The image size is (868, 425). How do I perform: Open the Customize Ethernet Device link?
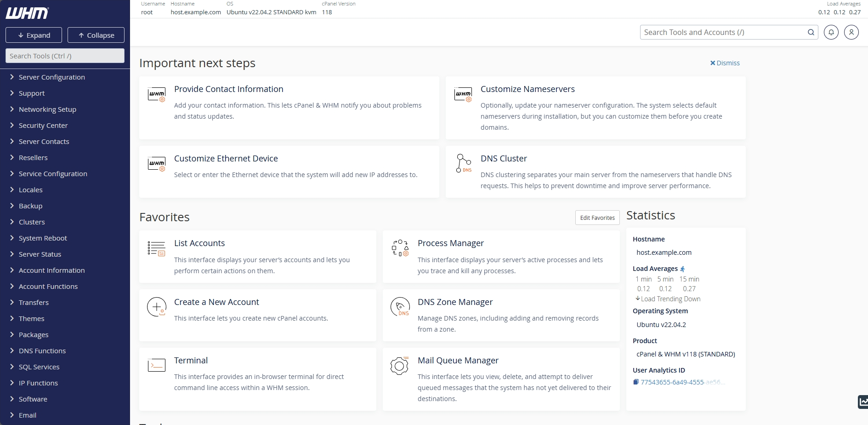click(226, 159)
